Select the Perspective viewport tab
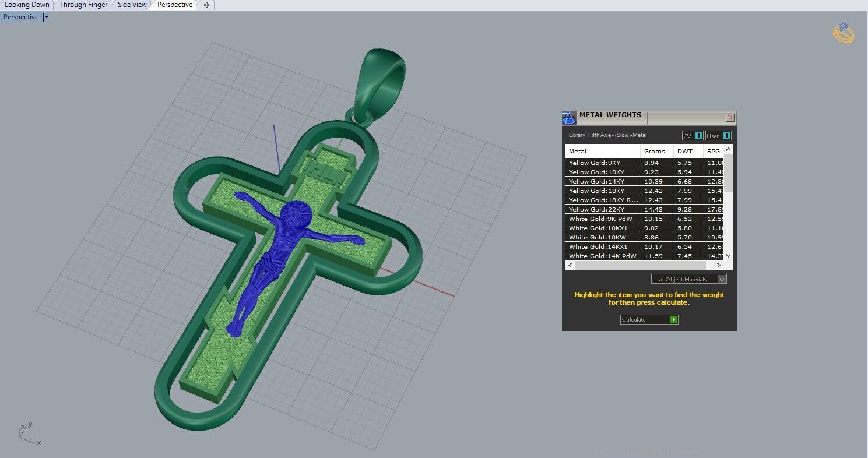868x458 pixels. [x=174, y=5]
